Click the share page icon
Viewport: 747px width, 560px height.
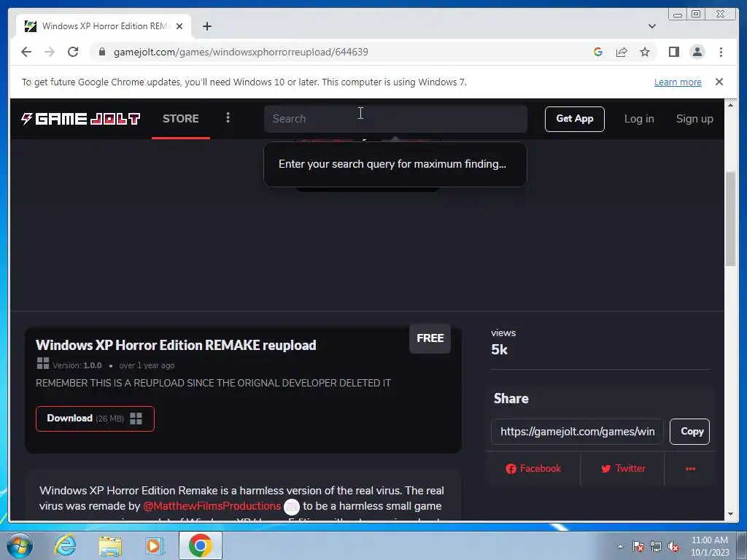click(622, 52)
